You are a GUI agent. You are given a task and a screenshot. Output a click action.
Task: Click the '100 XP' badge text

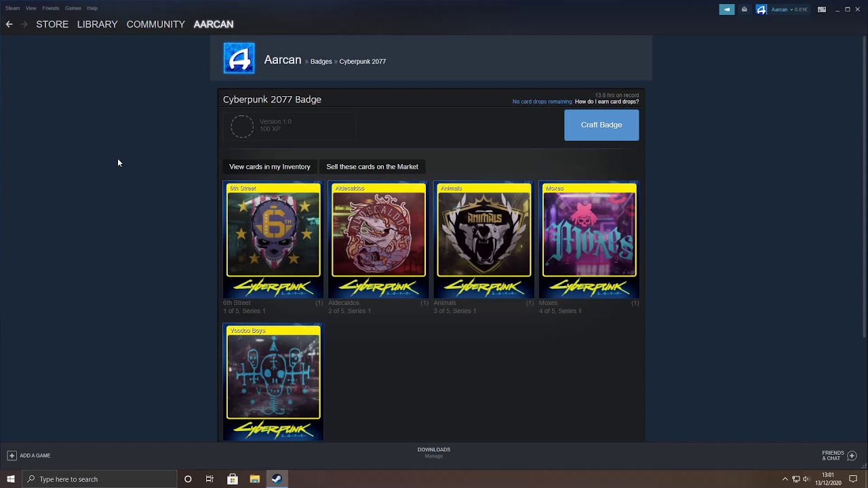click(270, 129)
